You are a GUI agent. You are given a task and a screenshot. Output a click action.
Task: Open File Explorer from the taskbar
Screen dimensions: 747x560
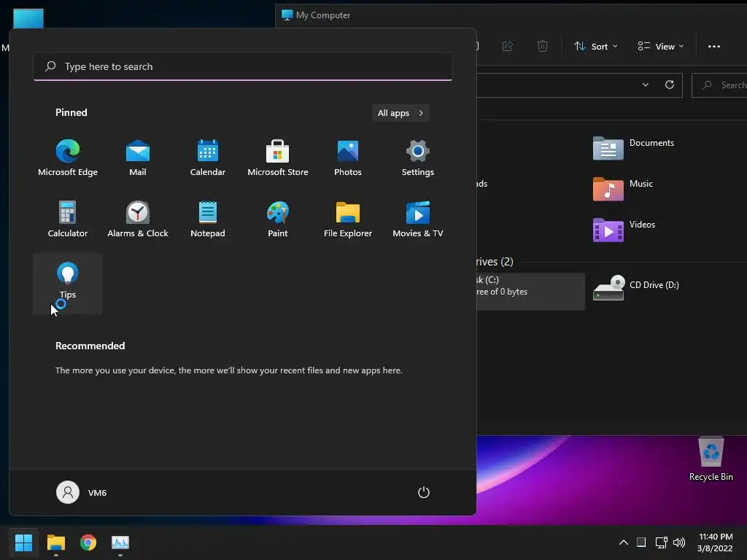55,542
